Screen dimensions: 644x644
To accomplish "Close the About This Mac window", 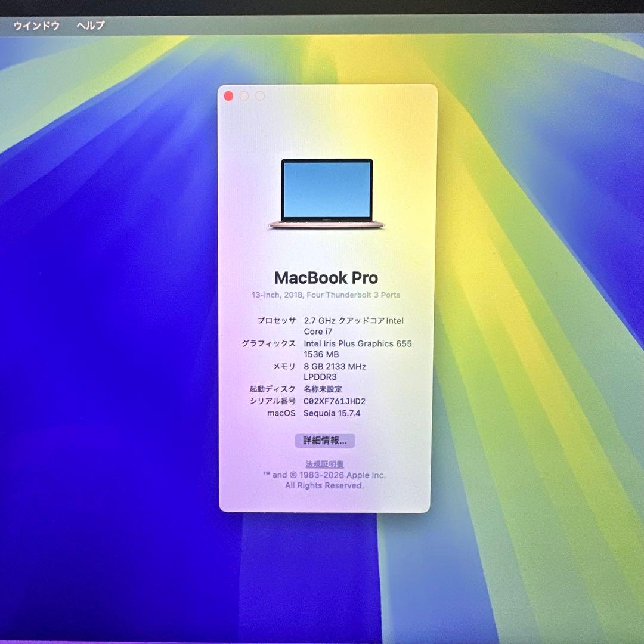I will click(229, 96).
